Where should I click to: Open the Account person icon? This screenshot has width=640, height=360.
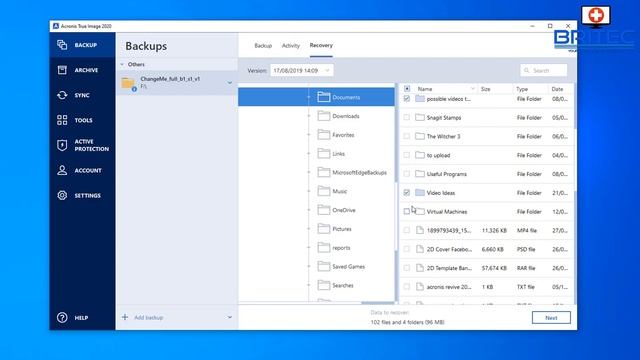[x=62, y=170]
